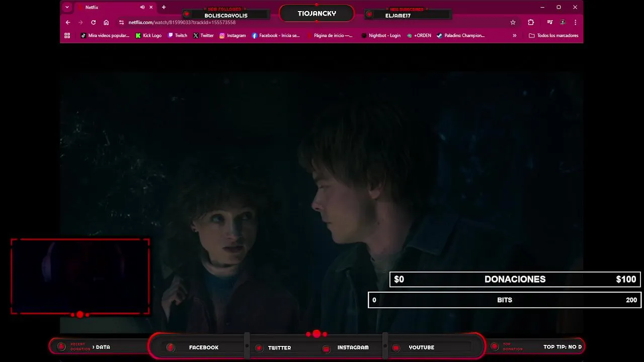This screenshot has height=362, width=644.
Task: Maximize the browser window
Action: [x=558, y=7]
